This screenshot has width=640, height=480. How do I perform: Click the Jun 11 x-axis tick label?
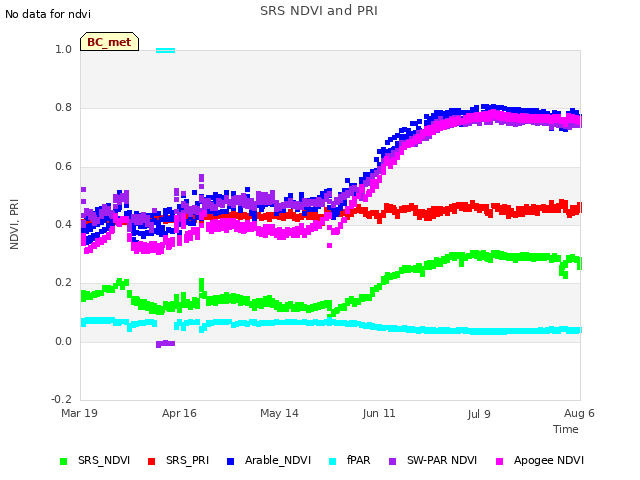379,413
